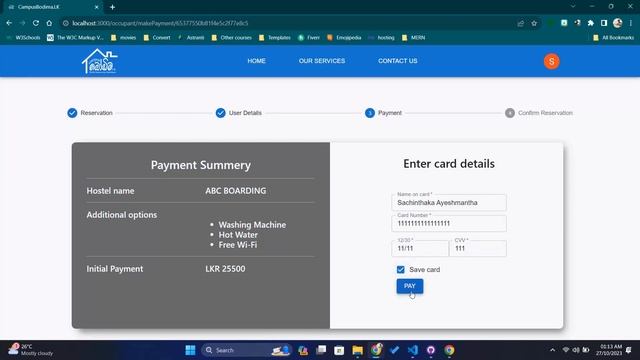Open File Explorer from taskbar
Viewport: 640px width, 360px height.
[x=358, y=350]
